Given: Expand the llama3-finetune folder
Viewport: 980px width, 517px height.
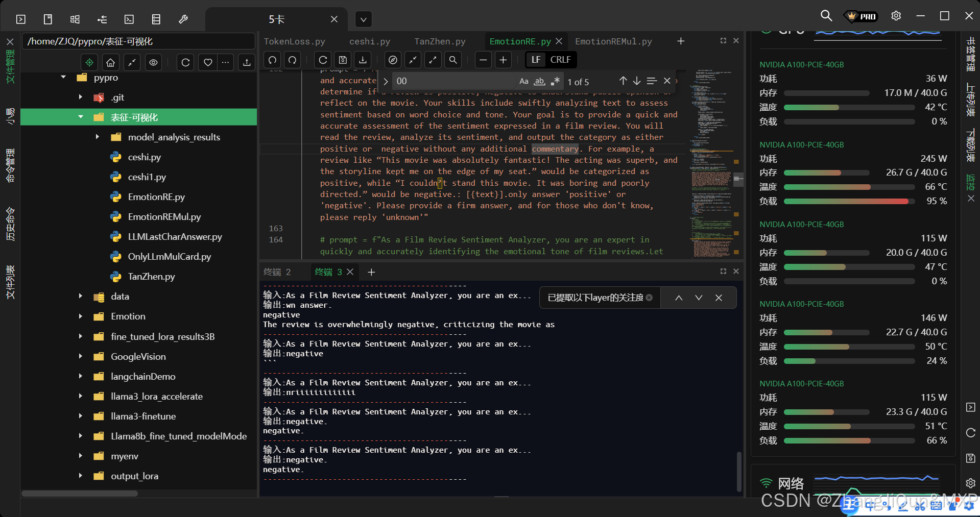Looking at the screenshot, I should [81, 416].
